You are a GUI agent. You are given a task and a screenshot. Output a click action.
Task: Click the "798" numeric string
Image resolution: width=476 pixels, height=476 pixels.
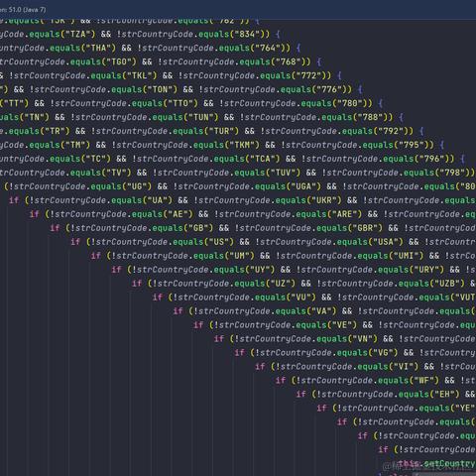(453, 173)
